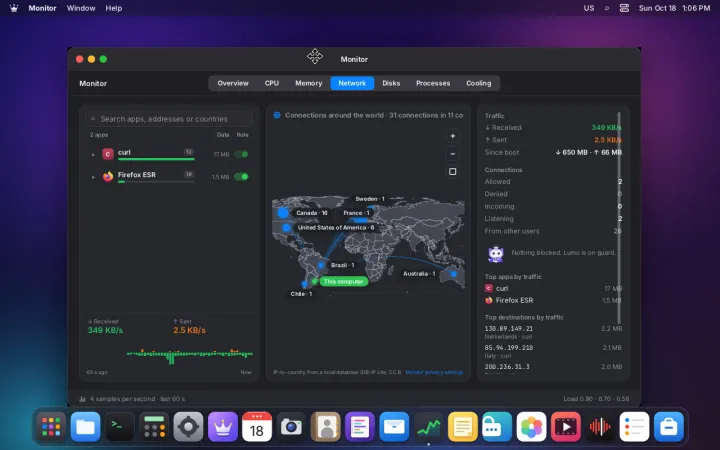Open the Camera app in dock
This screenshot has width=720, height=450.
[x=291, y=427]
